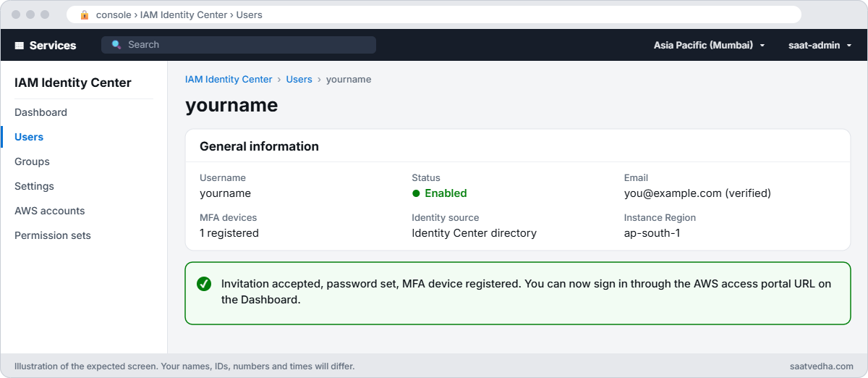Select Users in the sidebar
The width and height of the screenshot is (868, 378).
29,137
